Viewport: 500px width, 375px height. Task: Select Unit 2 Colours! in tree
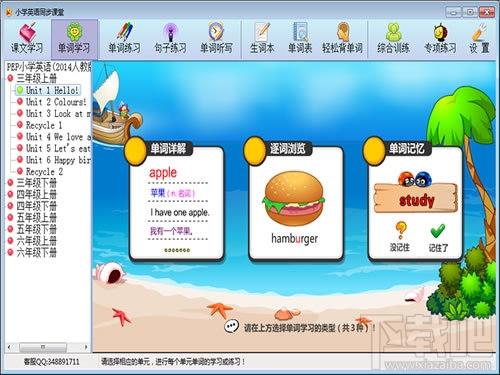[x=56, y=102]
